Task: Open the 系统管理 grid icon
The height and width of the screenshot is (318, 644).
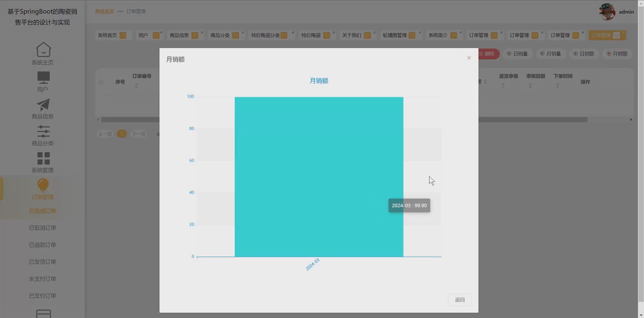Action: (x=43, y=158)
